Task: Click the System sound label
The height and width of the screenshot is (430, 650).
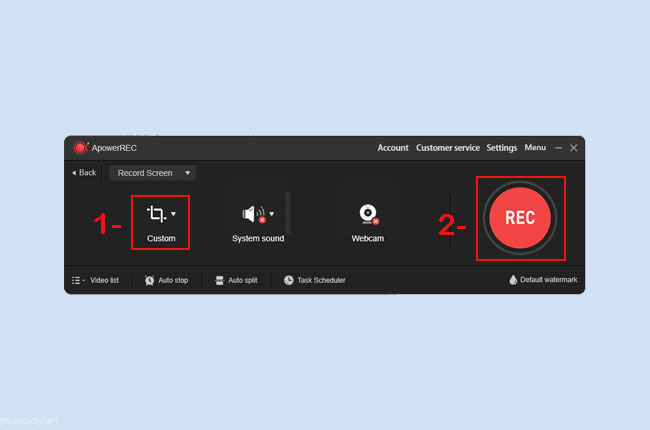Action: [258, 238]
